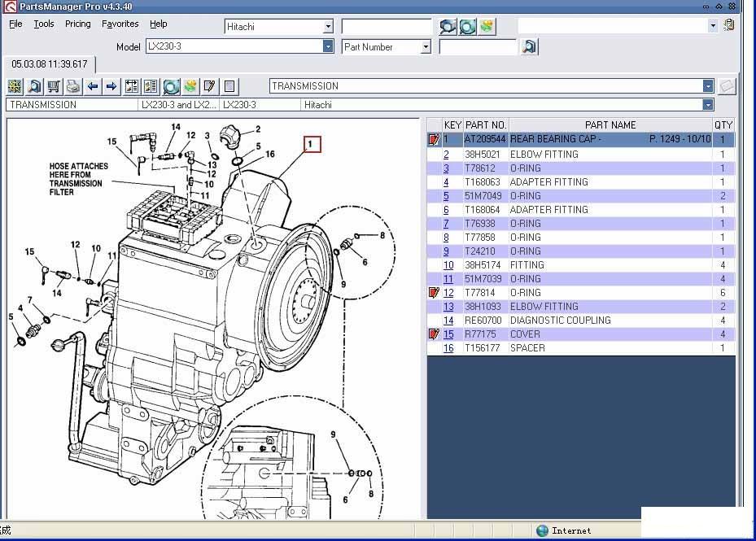756x541 pixels.
Task: Click the TRANSMISSION breadcrumb cell
Action: (x=72, y=105)
